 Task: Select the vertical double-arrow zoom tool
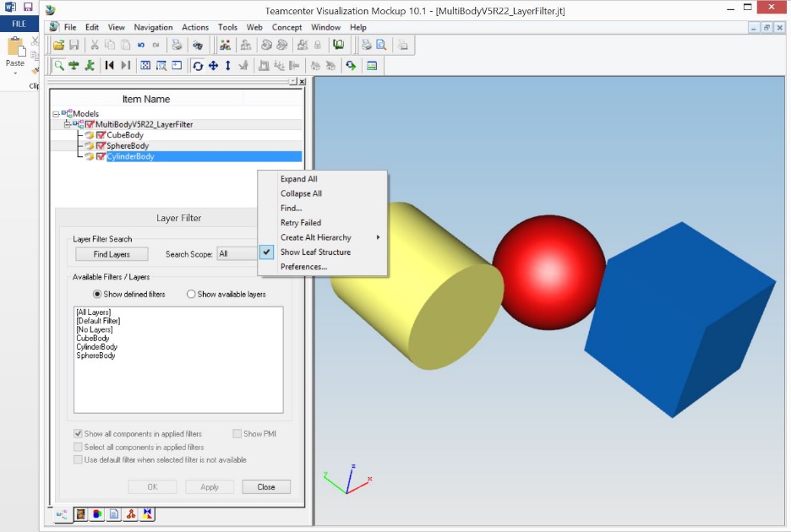tap(228, 66)
